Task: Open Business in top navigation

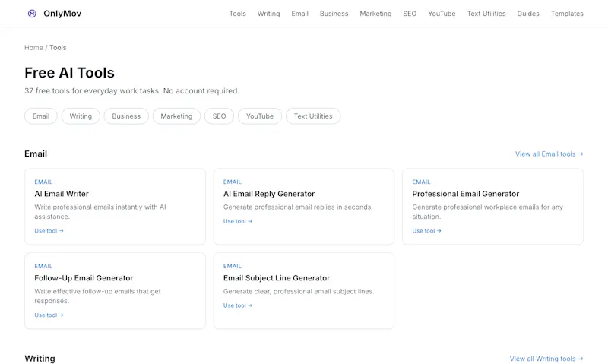Action: pos(334,14)
